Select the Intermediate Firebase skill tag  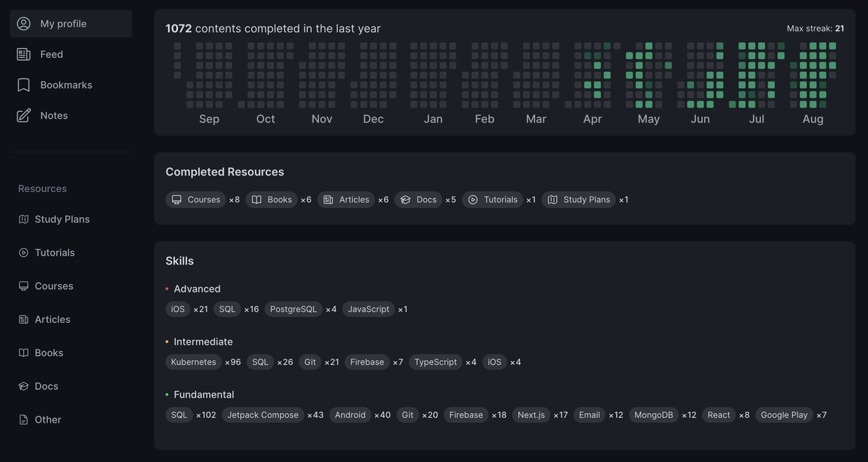pos(367,362)
